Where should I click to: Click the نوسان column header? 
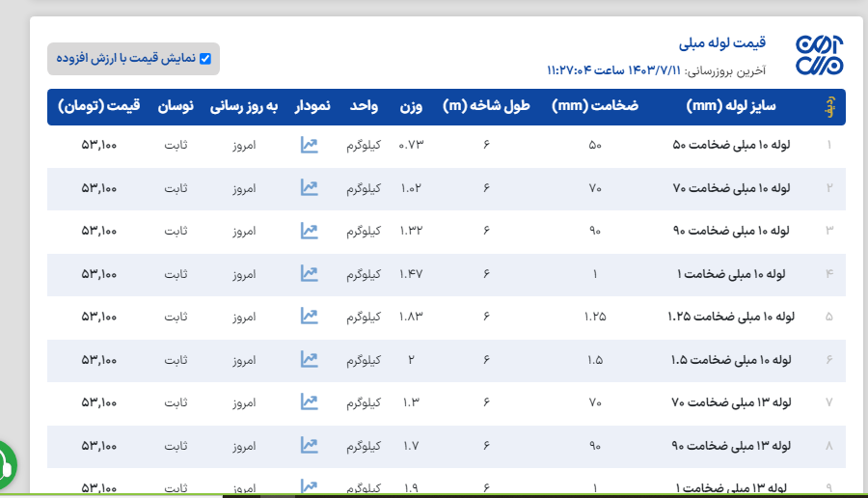click(176, 106)
